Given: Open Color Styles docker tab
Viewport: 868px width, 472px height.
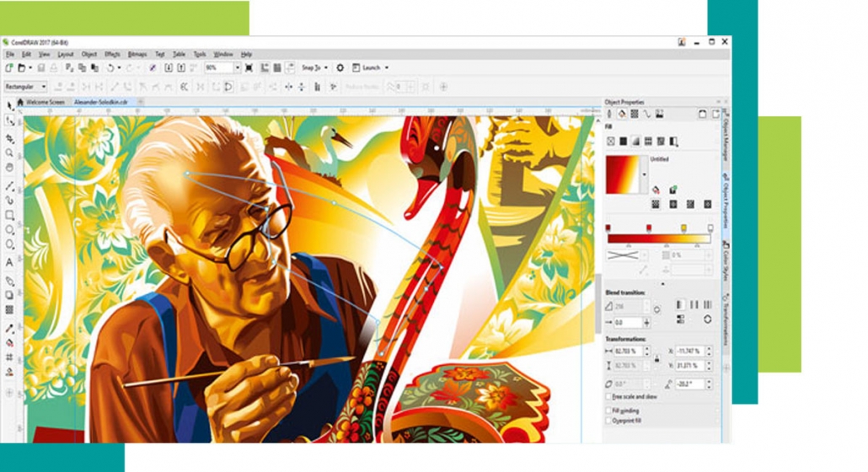Looking at the screenshot, I should (726, 261).
